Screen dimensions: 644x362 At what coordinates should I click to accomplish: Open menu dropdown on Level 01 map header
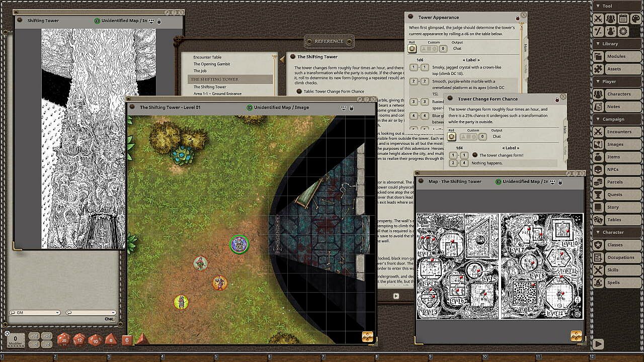coord(344,108)
